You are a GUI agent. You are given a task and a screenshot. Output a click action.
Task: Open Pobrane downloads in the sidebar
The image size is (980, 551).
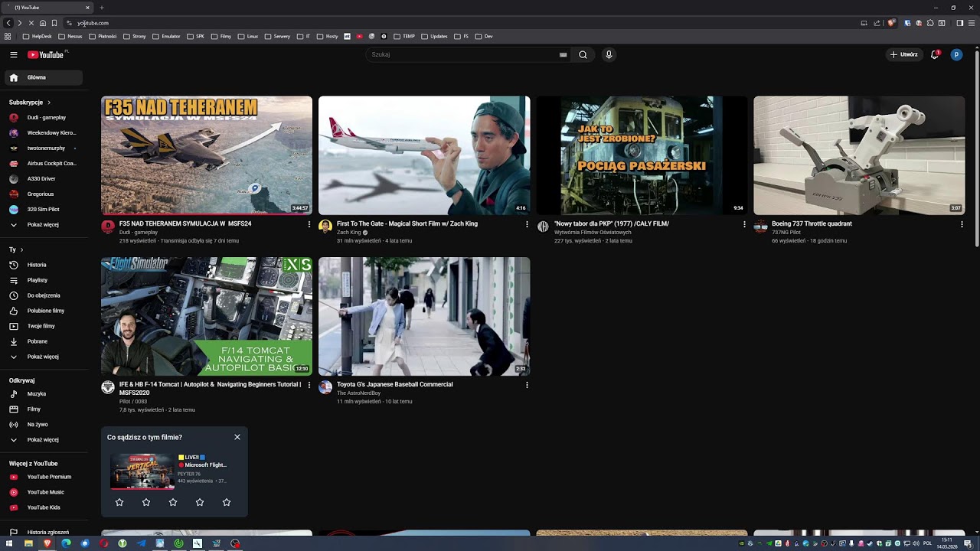(44, 341)
